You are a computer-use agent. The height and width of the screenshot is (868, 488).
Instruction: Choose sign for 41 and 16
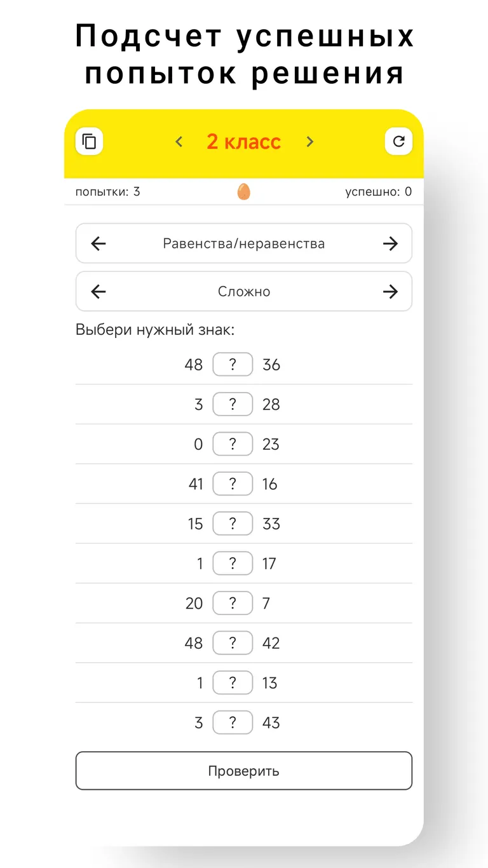point(233,484)
